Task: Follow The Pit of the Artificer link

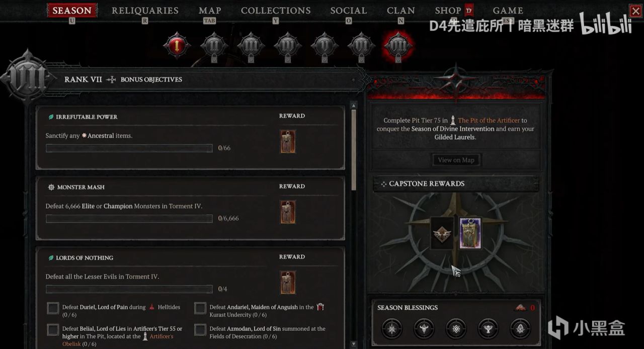Action: [x=489, y=121]
